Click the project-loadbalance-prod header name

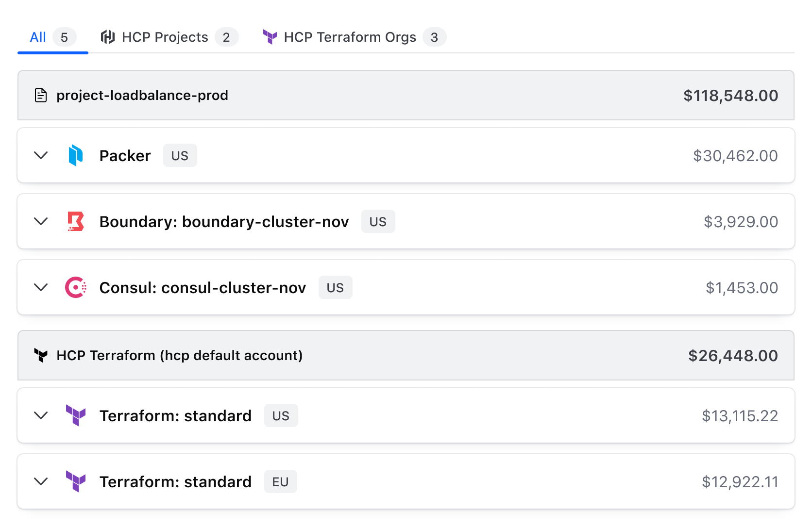(142, 95)
